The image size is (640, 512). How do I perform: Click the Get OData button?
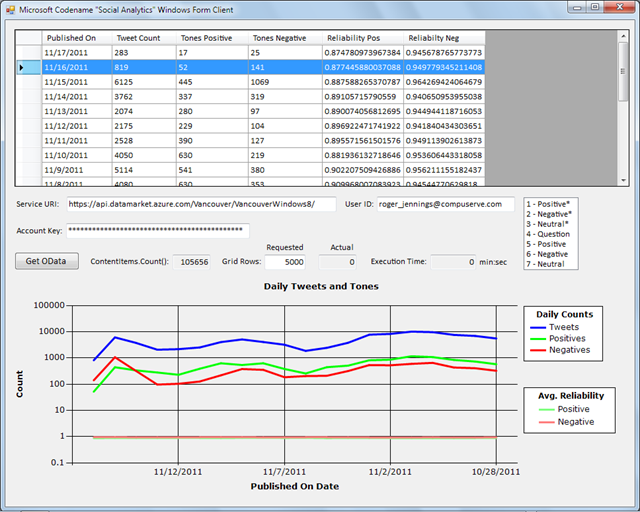(46, 262)
